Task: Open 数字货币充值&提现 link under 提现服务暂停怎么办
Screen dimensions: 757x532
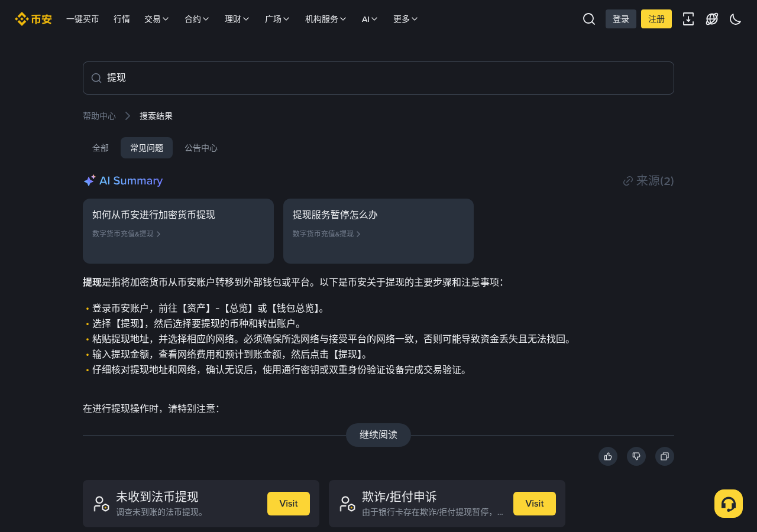Action: (x=326, y=233)
